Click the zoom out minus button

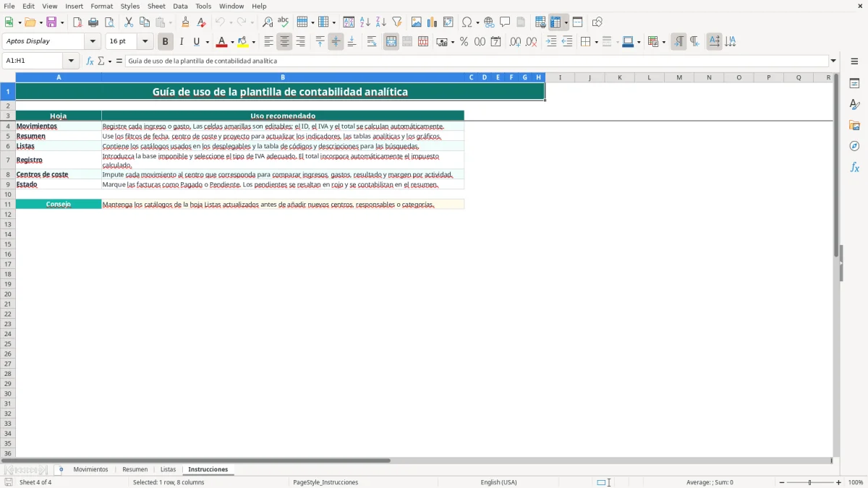click(x=782, y=482)
